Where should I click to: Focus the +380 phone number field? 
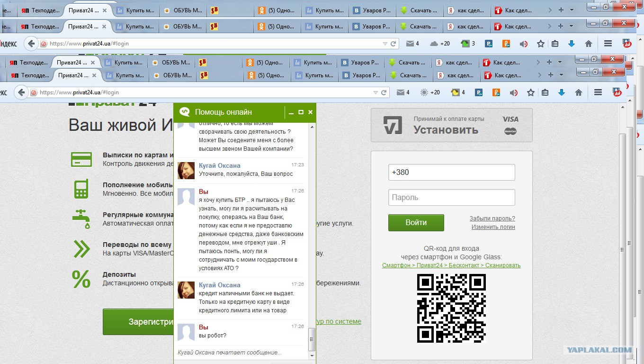451,172
